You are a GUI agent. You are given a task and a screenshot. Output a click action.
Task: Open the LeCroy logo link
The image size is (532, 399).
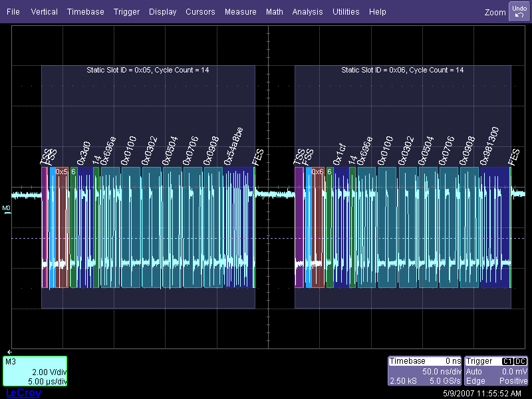tap(23, 393)
